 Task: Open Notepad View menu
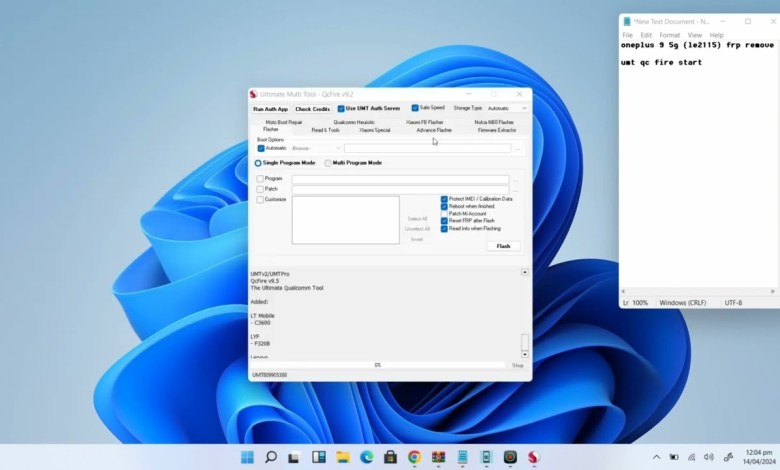coord(694,35)
